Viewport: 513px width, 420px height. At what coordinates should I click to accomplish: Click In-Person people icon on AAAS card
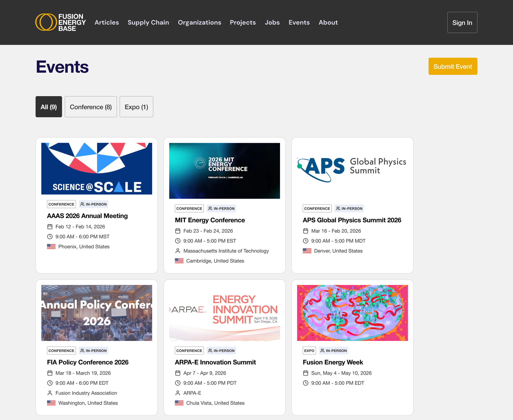(x=82, y=204)
